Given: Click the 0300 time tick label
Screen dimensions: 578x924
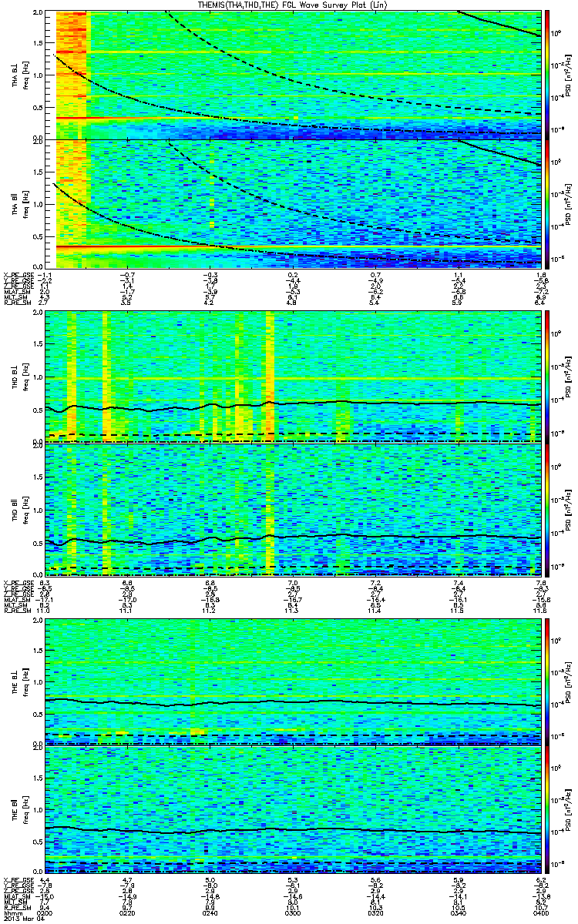Looking at the screenshot, I should click(x=293, y=912).
